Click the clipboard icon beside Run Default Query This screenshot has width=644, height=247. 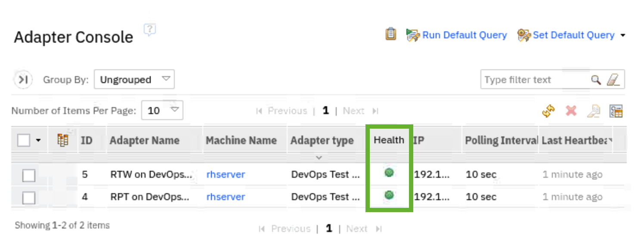(390, 34)
